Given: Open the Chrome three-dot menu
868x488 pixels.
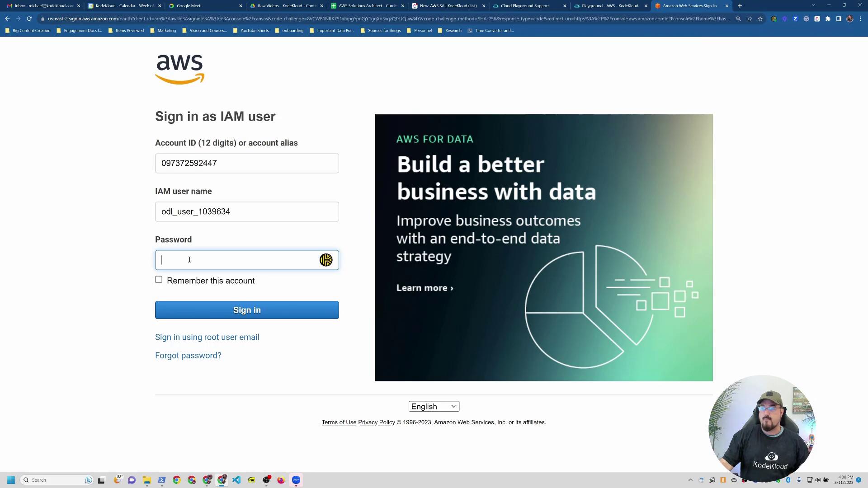Looking at the screenshot, I should 860,19.
